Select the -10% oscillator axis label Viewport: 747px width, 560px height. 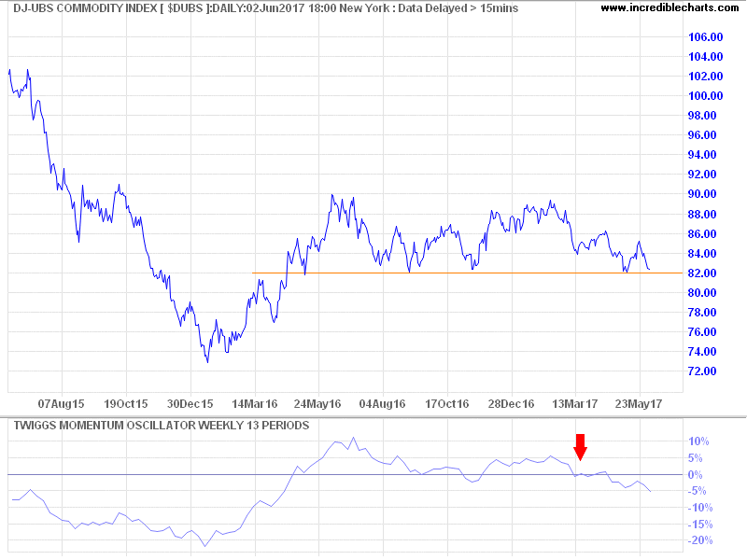[x=699, y=508]
